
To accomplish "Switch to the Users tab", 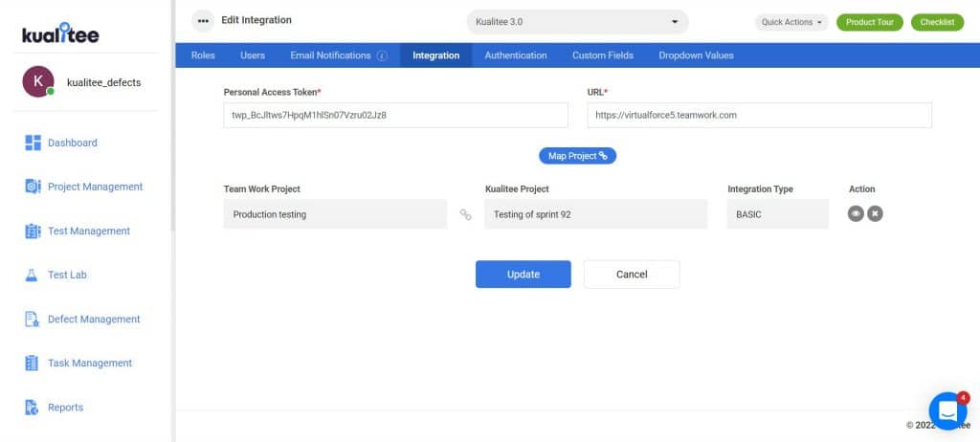I will [253, 55].
